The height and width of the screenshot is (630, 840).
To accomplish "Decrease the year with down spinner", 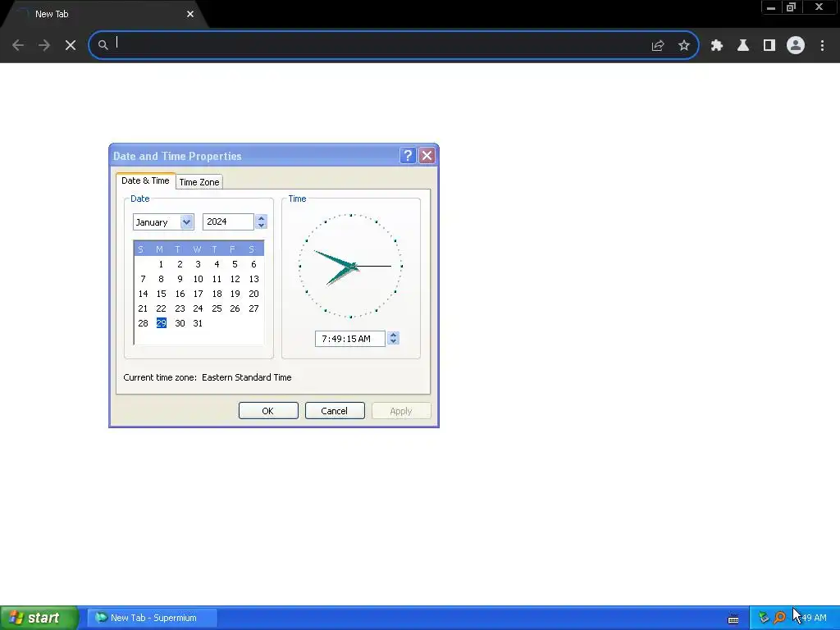I will [261, 226].
